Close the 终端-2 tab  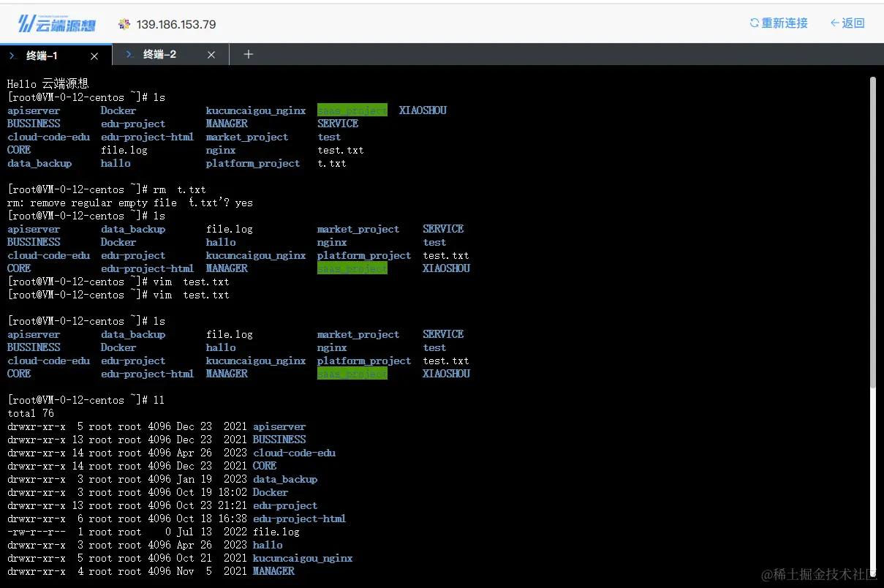[211, 55]
